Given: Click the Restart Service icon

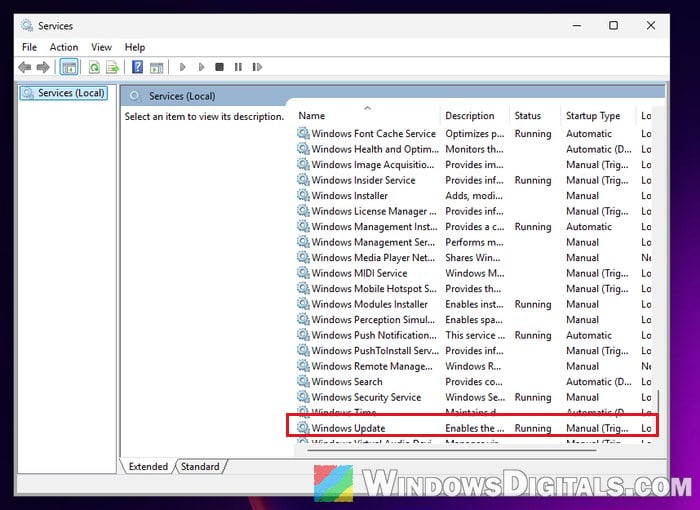Looking at the screenshot, I should click(x=257, y=67).
